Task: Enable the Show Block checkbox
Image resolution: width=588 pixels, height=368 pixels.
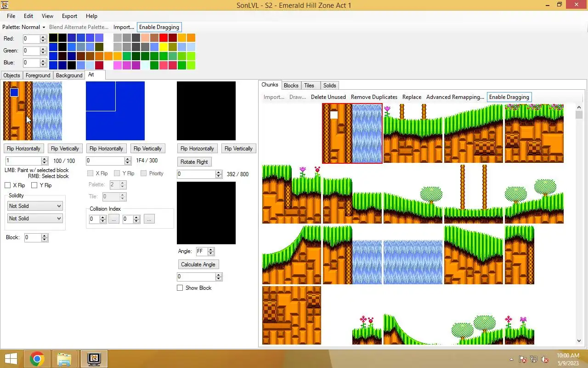Action: tap(180, 288)
